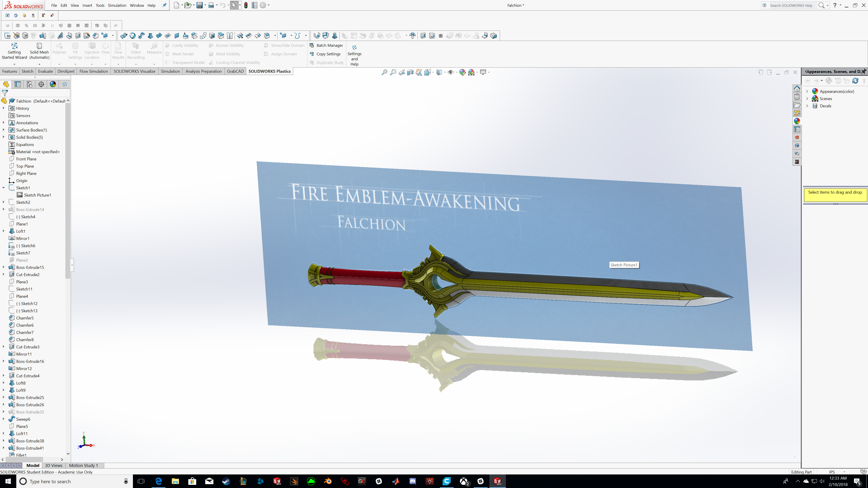Open View Palette task pane tab
The width and height of the screenshot is (868, 488).
pyautogui.click(x=797, y=113)
